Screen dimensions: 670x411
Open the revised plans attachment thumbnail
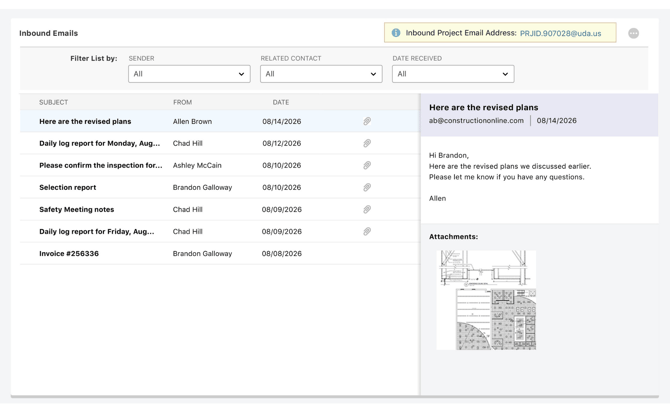coord(486,300)
